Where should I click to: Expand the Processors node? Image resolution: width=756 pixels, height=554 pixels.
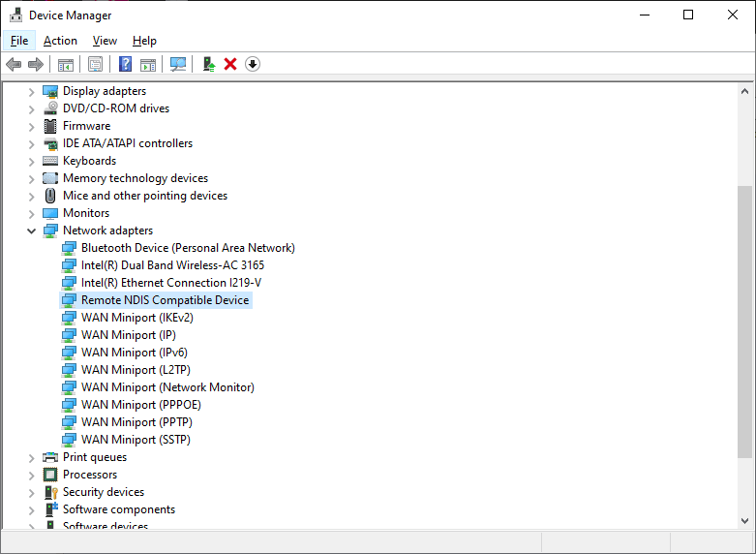[x=31, y=475]
